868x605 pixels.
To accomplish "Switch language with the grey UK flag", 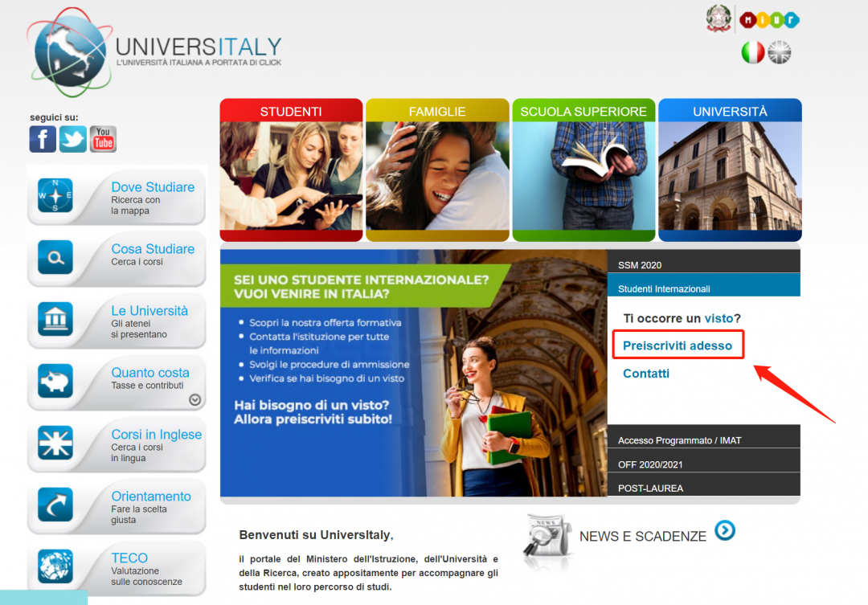I will [x=780, y=52].
